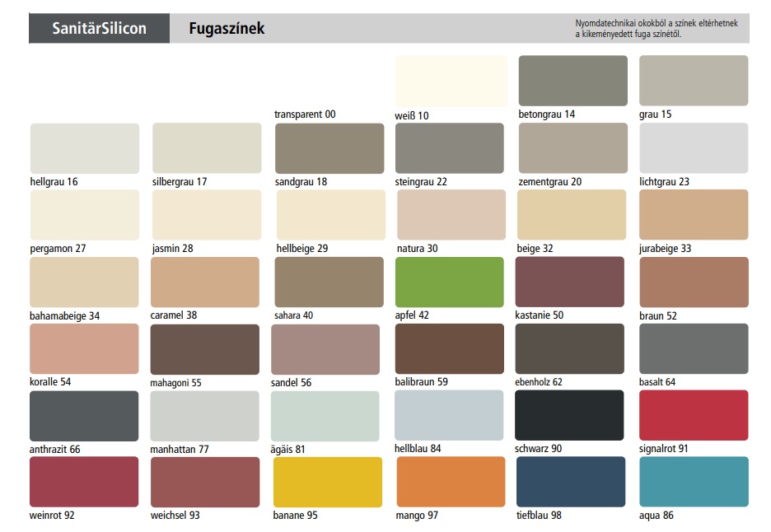Pick the sandgrau 18 swatch
Screen dimensions: 771x532
pos(329,148)
